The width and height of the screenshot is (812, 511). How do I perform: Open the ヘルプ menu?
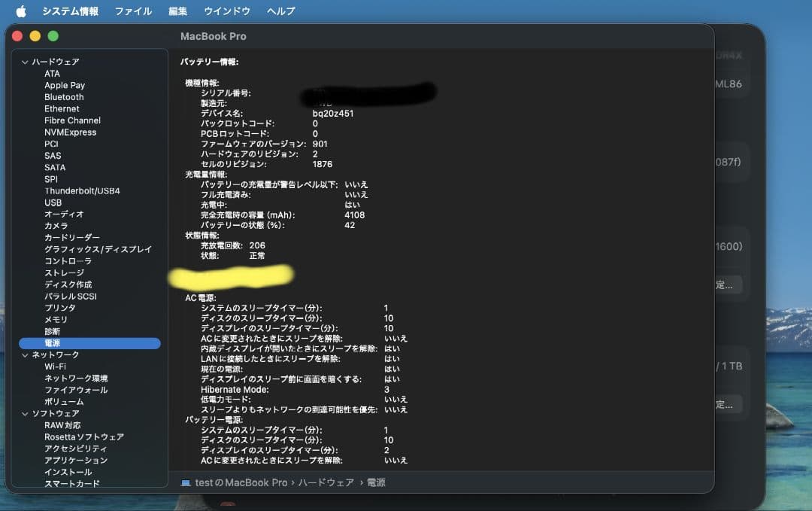coord(279,11)
